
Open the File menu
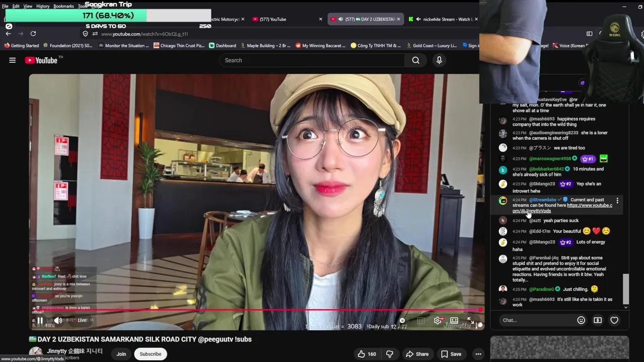pos(5,6)
